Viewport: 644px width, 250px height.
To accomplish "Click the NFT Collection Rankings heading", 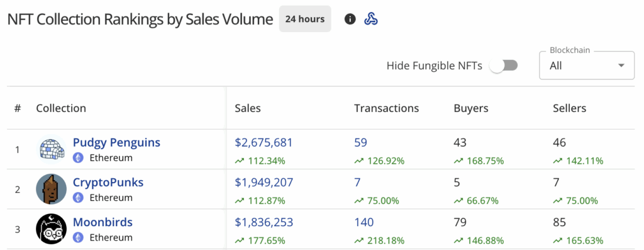I will (x=140, y=20).
